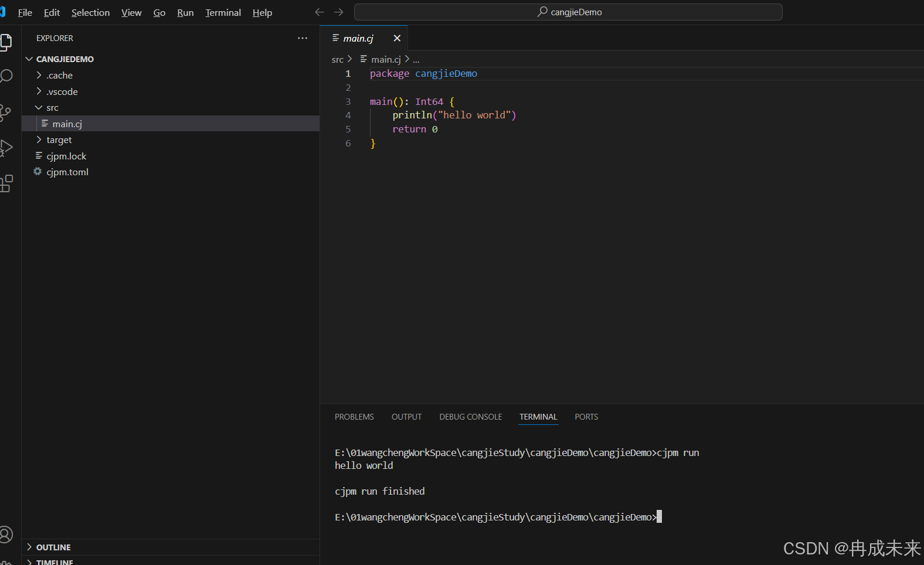Viewport: 924px width, 565px height.
Task: Click line number 1 in the gutter
Action: point(348,73)
